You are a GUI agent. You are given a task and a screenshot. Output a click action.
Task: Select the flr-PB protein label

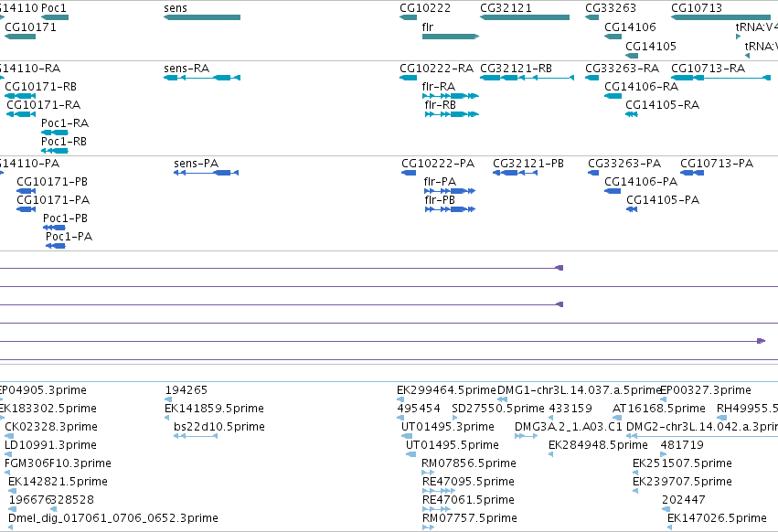(440, 199)
